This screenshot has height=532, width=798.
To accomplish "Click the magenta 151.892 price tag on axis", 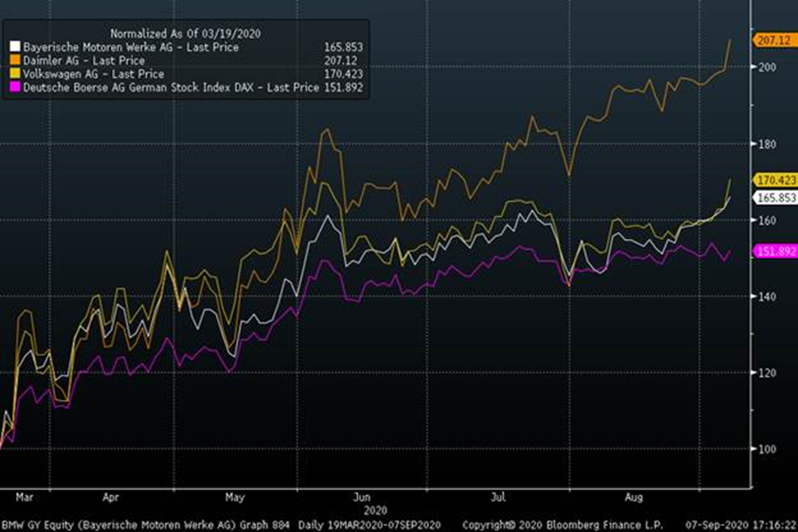I will click(x=775, y=251).
